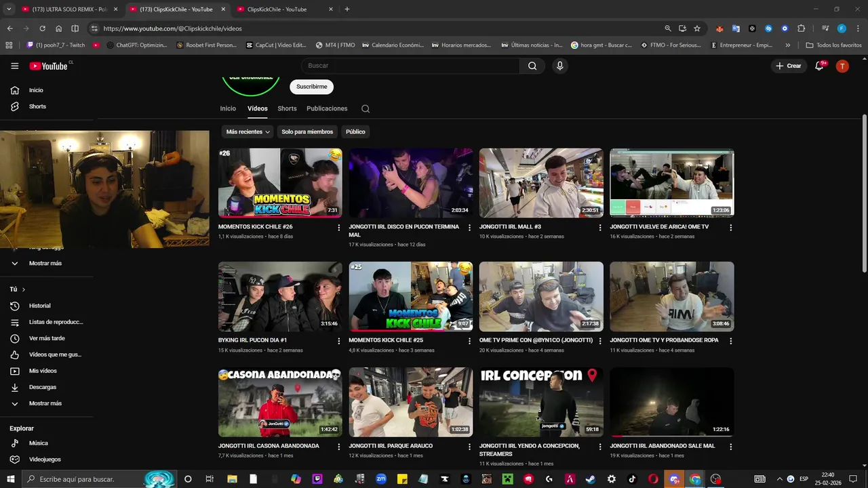Open JONGOTTI IRL PARQUE ARAUCO thumbnail
868x488 pixels.
tap(411, 402)
